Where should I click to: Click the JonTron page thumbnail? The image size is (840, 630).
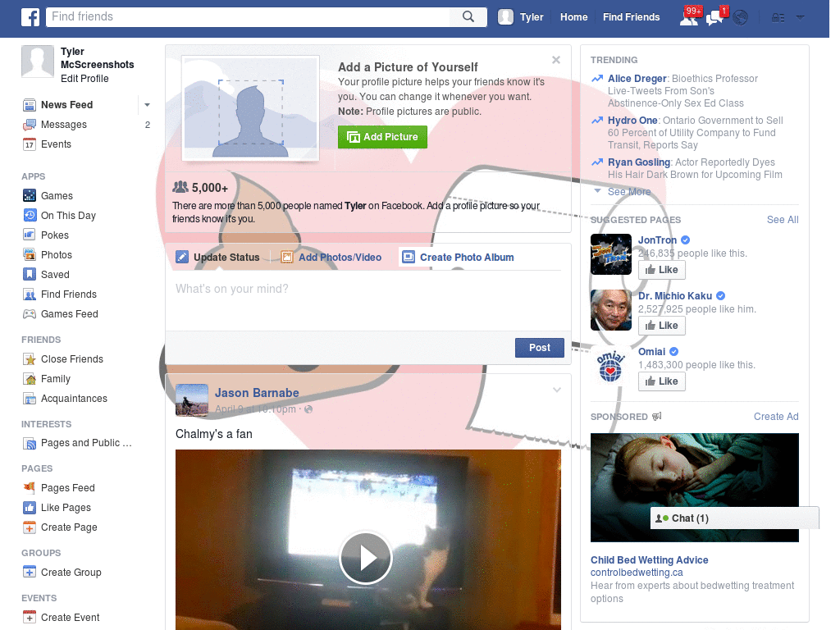[610, 254]
